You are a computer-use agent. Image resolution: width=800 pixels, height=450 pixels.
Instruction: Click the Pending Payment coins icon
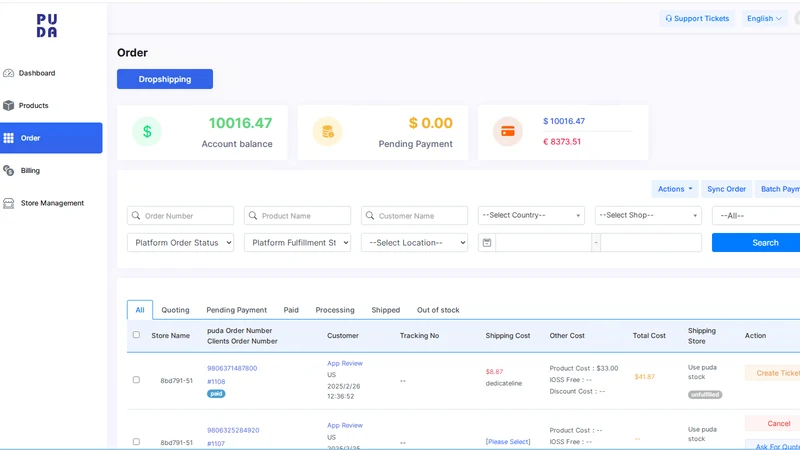(328, 132)
